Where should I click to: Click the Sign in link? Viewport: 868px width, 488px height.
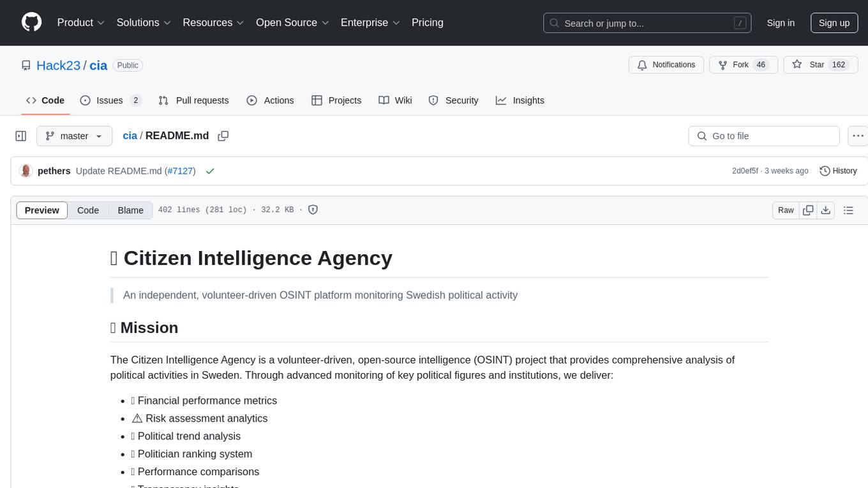point(781,23)
